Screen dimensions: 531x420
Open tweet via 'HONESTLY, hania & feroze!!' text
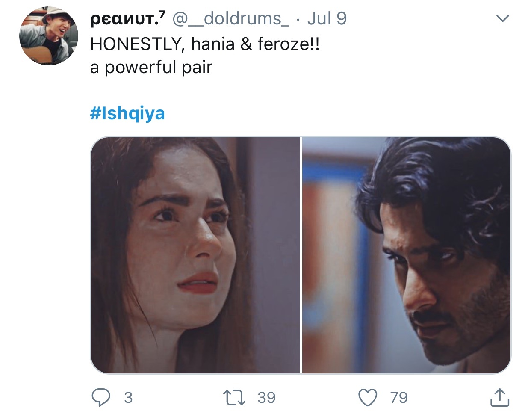click(x=205, y=44)
